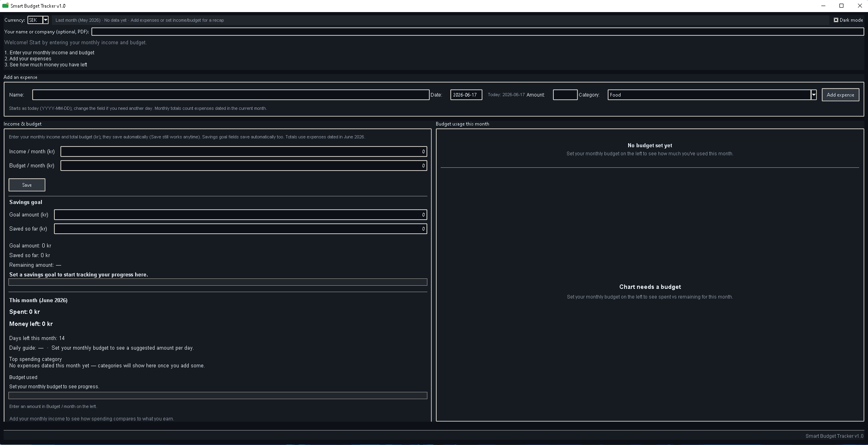Click the 'Top spending category' label
This screenshot has width=868, height=445.
pyautogui.click(x=35, y=359)
